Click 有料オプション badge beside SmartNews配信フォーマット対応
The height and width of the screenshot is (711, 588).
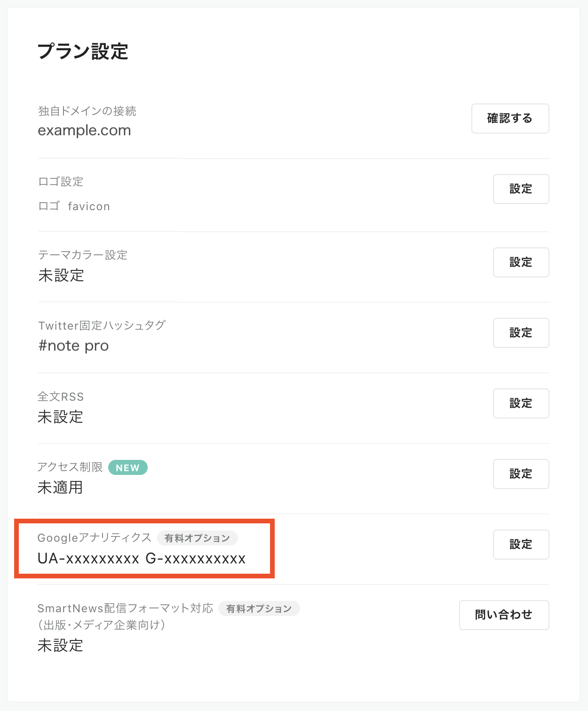pos(259,608)
